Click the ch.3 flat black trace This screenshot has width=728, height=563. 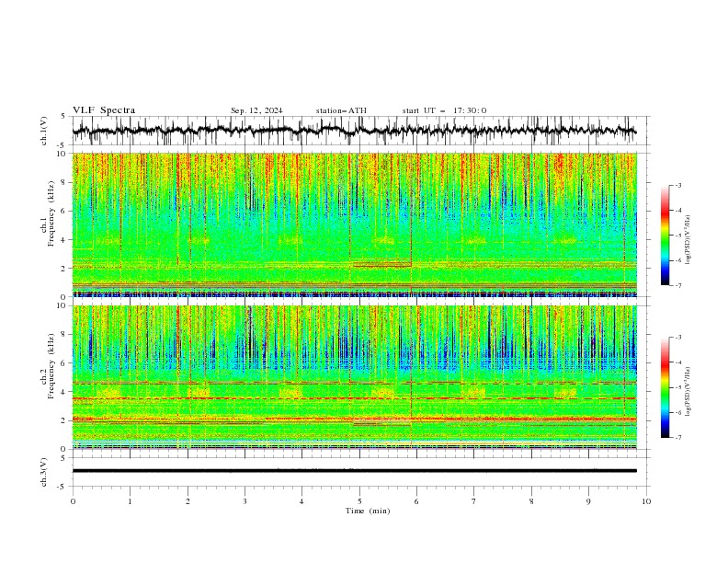[354, 471]
